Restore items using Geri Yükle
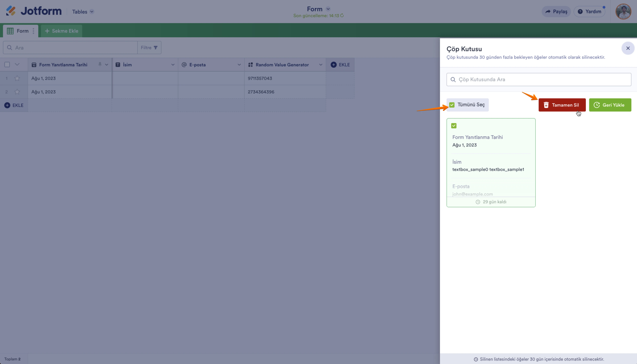 click(x=610, y=105)
